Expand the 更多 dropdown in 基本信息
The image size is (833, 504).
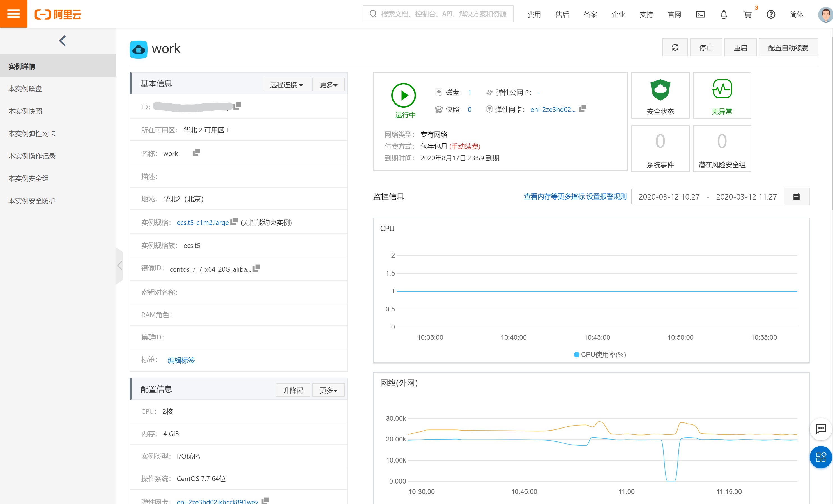(x=328, y=84)
